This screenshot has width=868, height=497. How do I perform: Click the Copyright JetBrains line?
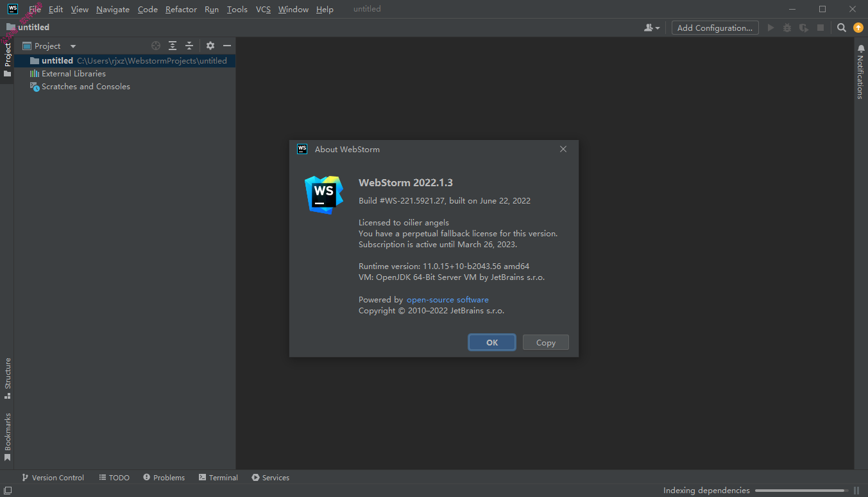tap(431, 311)
